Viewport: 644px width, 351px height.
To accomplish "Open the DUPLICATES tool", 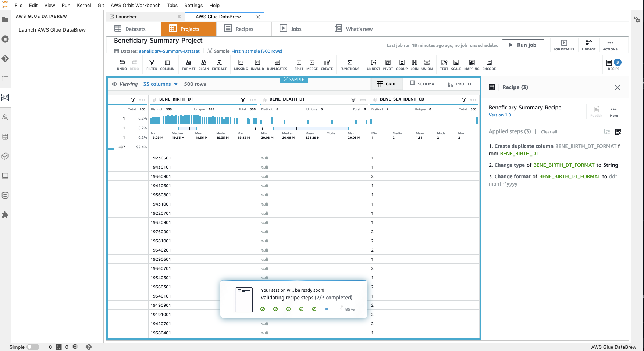I will (277, 64).
